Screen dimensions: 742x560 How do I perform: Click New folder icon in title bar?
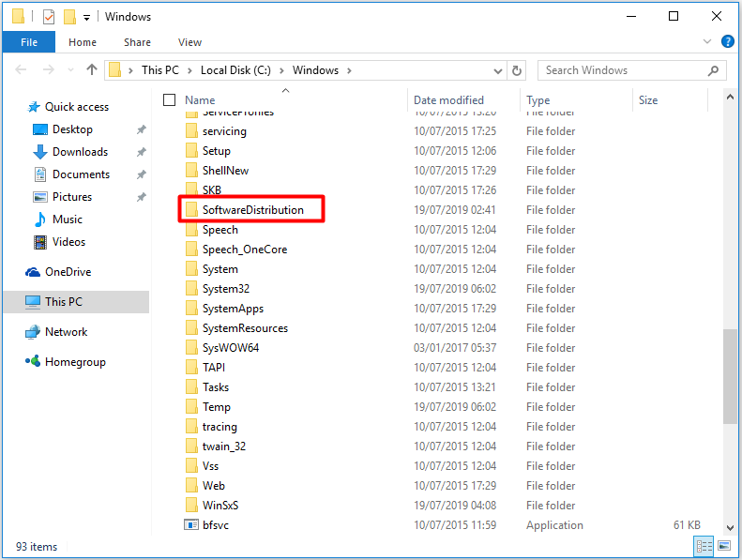point(69,17)
